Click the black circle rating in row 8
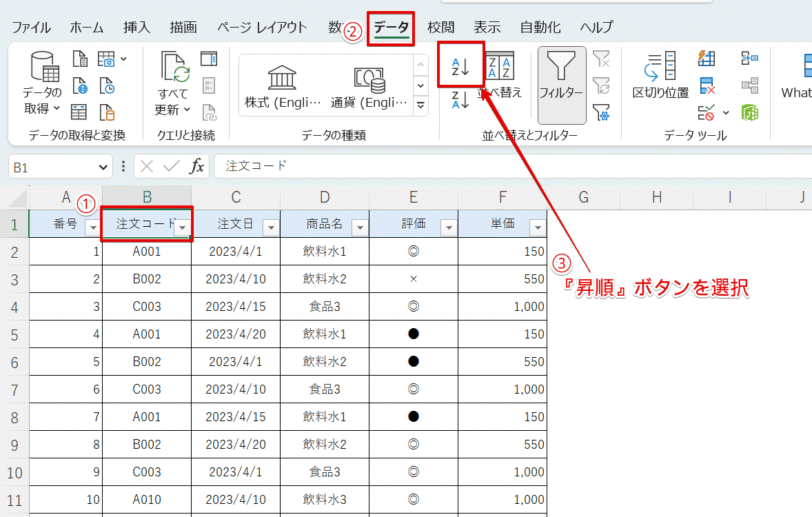This screenshot has width=812, height=517. click(413, 417)
